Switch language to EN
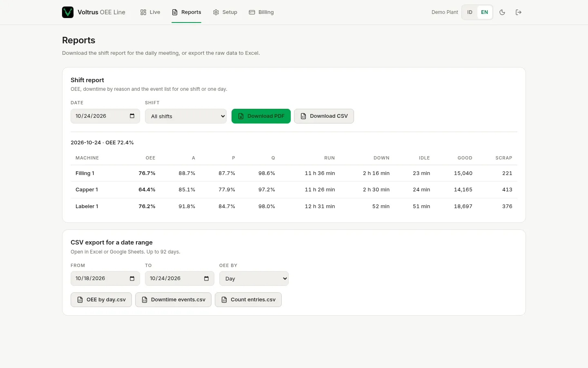This screenshot has width=588, height=368. (x=484, y=12)
